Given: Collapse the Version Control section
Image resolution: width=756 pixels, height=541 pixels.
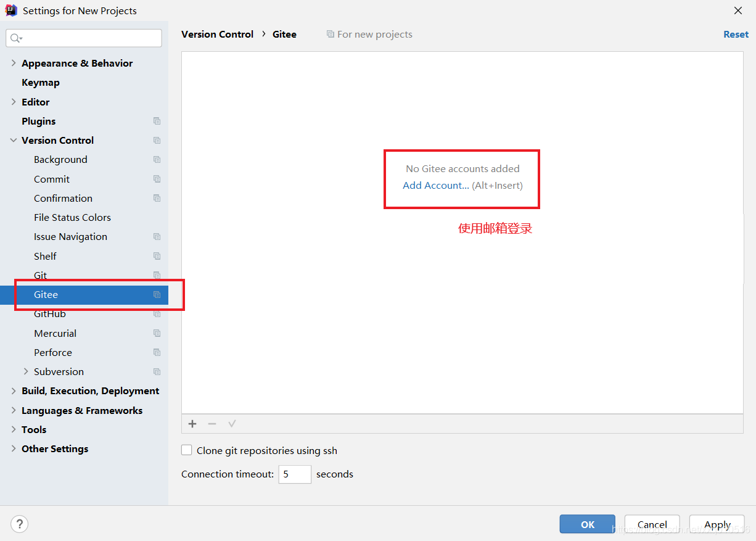Looking at the screenshot, I should coord(14,140).
